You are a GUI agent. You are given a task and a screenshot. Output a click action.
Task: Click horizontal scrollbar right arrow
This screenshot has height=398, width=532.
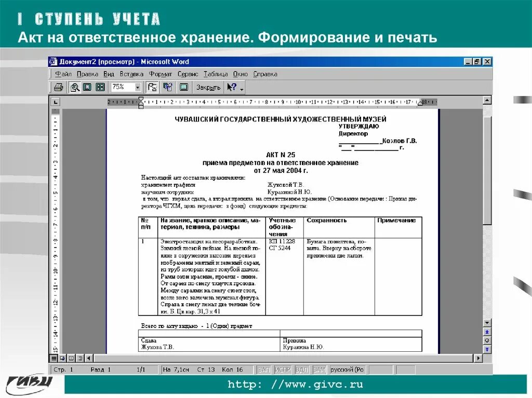point(478,358)
